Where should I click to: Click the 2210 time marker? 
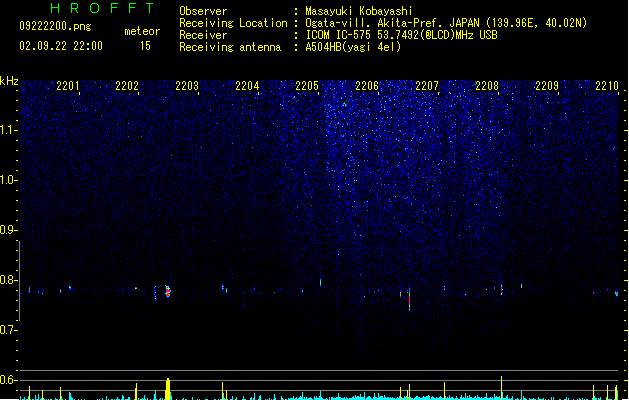pyautogui.click(x=607, y=85)
